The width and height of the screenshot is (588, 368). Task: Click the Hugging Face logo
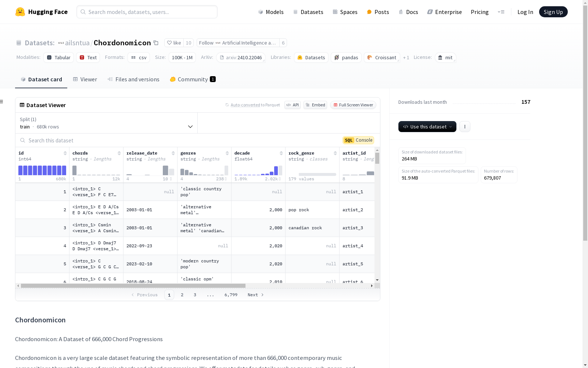42,12
